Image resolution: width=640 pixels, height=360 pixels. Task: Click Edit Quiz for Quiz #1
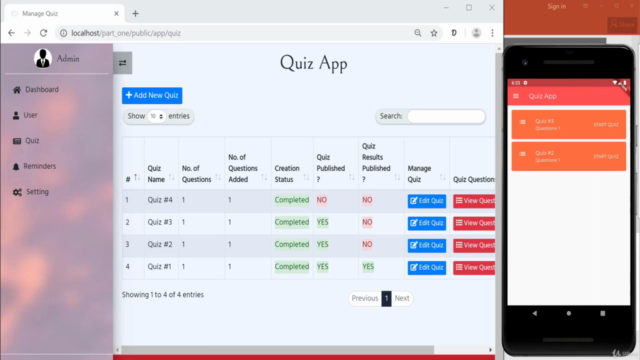click(x=427, y=267)
